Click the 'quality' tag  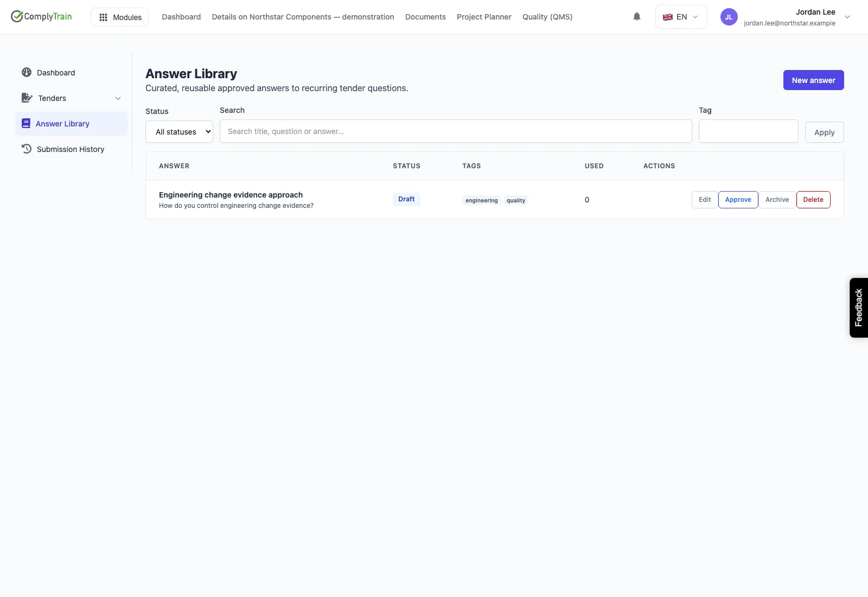tap(516, 200)
